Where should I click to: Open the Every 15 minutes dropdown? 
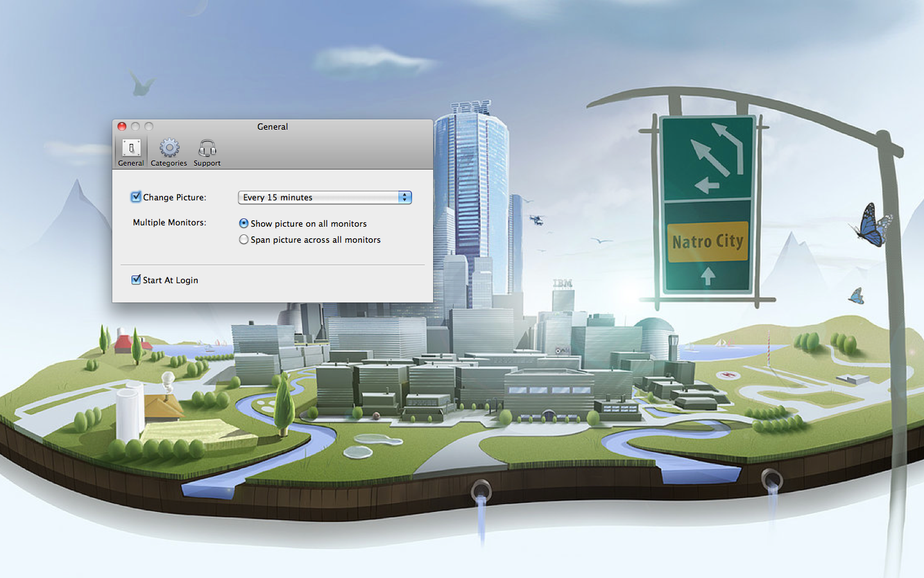(325, 197)
